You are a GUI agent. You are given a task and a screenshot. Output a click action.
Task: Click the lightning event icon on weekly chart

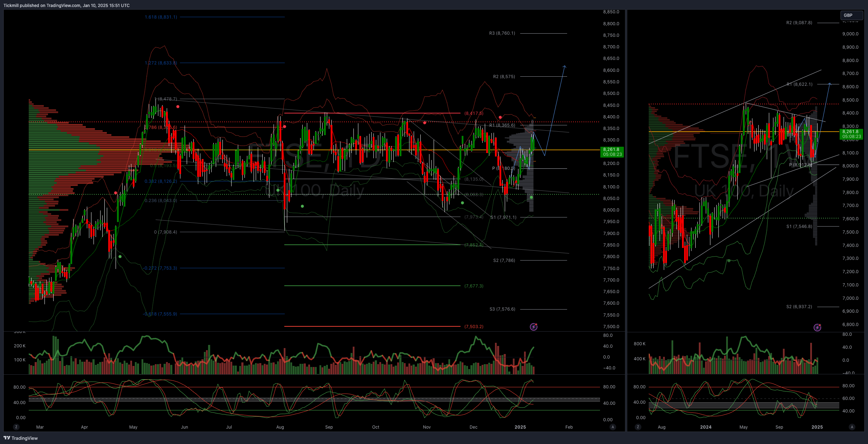click(x=817, y=327)
